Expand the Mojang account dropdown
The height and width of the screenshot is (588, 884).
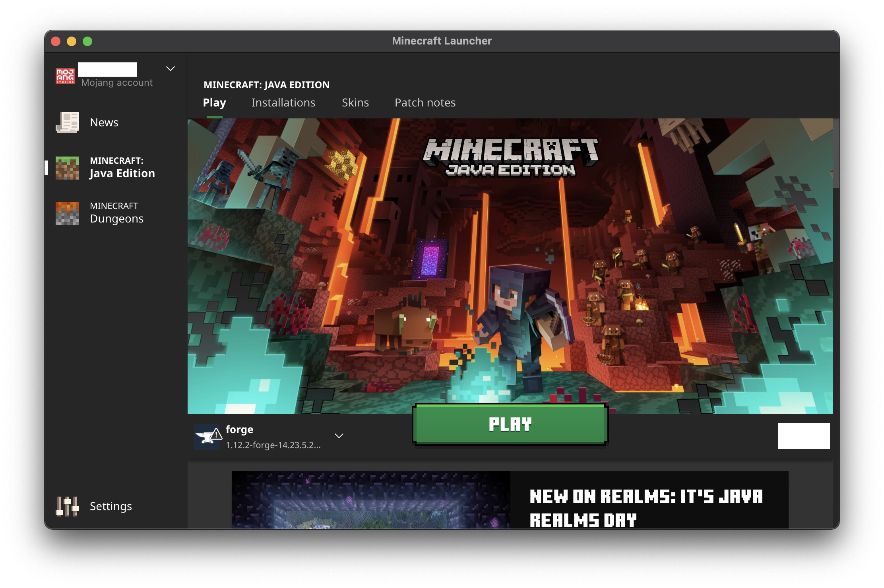[171, 68]
